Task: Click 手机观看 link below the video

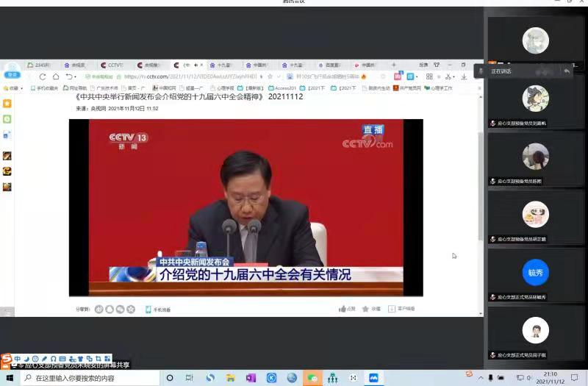Action: click(158, 310)
